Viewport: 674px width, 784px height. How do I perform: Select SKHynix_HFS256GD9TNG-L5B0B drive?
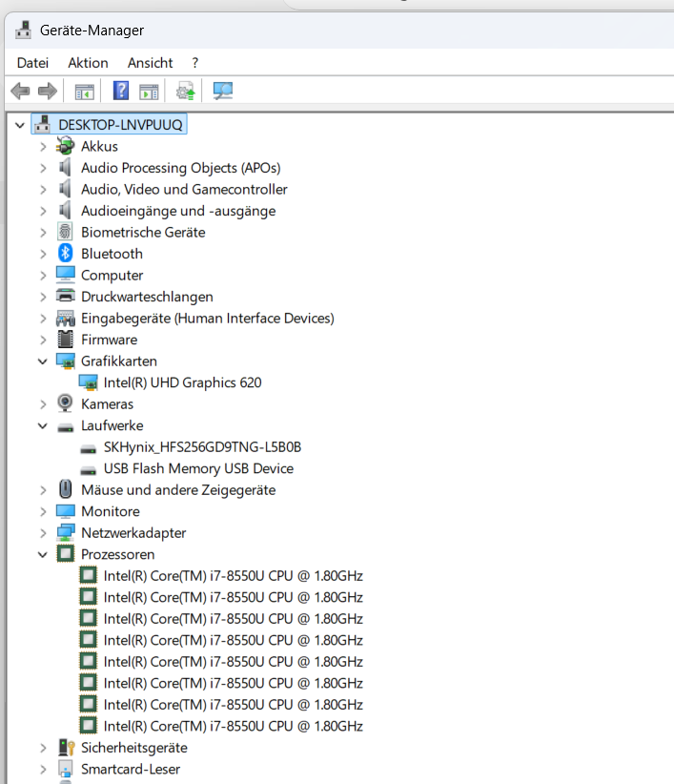point(202,447)
